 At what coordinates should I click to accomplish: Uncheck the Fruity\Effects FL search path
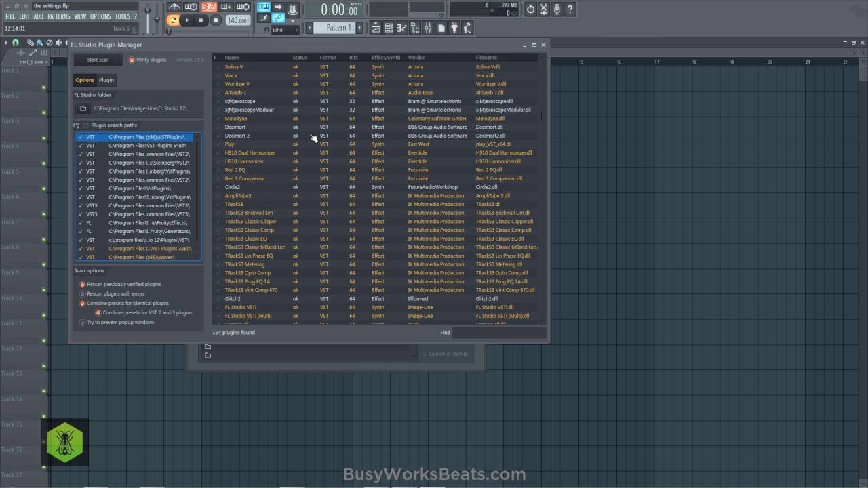(x=80, y=223)
